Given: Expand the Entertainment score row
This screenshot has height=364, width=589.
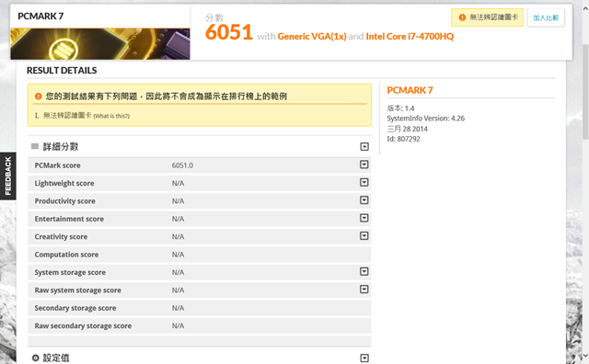Looking at the screenshot, I should [x=364, y=218].
